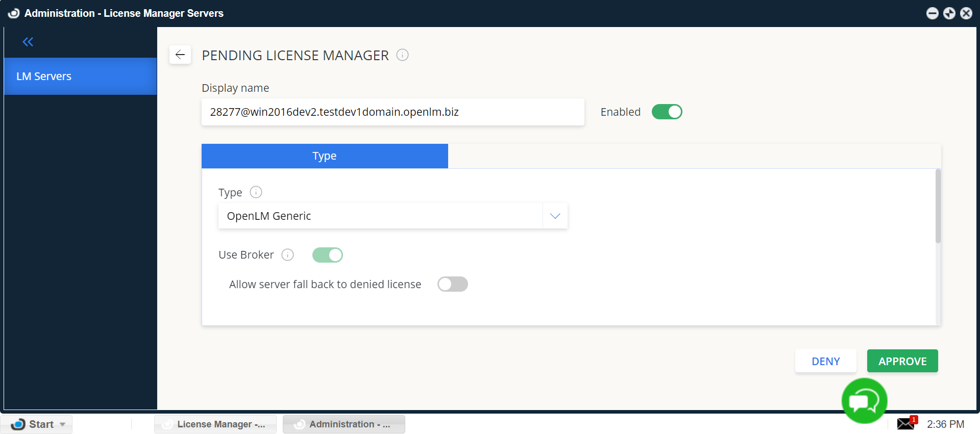
Task: Collapse the sidebar with double chevron icon
Action: coord(28,42)
